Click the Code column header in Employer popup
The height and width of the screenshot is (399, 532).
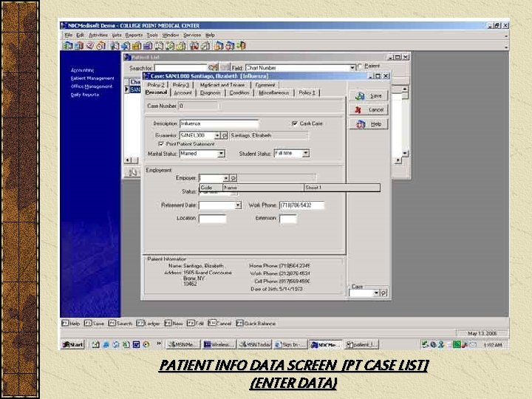211,187
